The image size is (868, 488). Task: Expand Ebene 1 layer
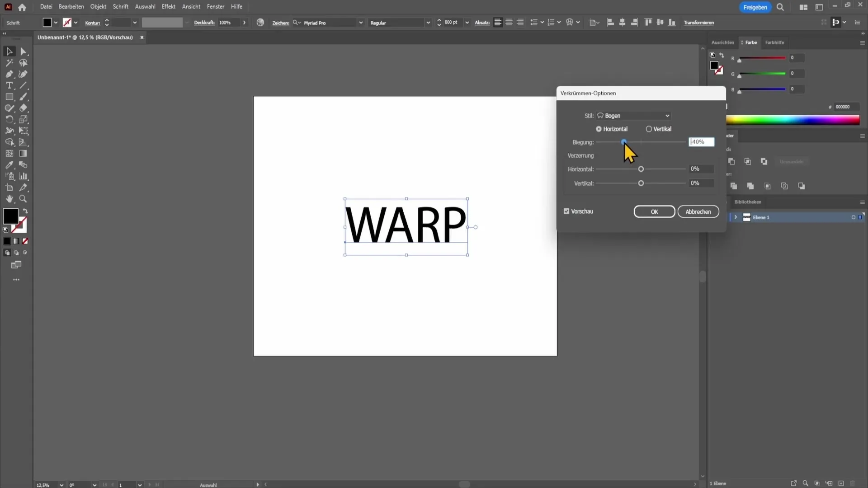(736, 217)
